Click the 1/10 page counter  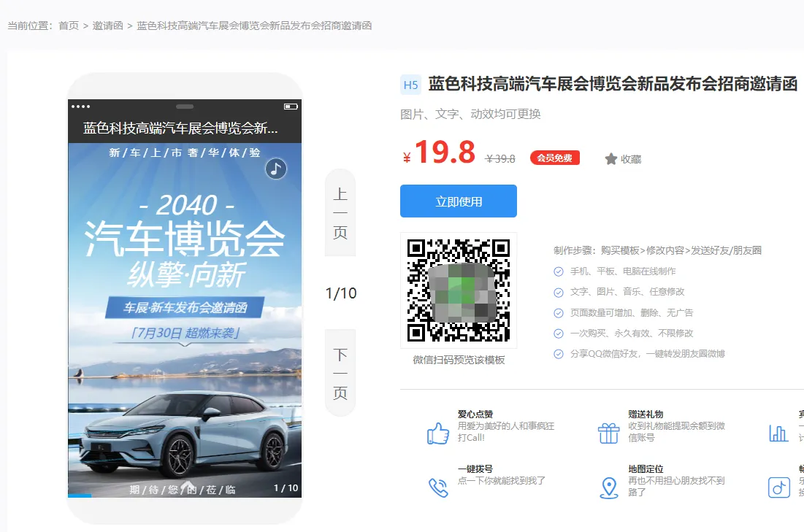coord(341,293)
